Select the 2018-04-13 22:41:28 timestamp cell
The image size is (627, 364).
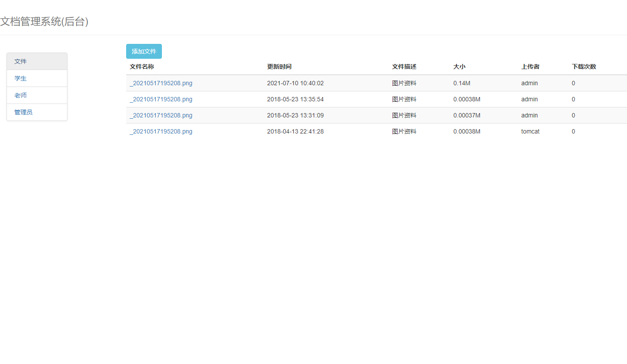tap(295, 131)
